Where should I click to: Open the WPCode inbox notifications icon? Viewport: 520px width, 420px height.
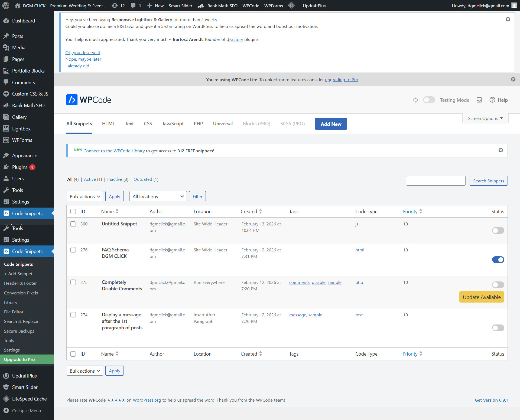click(479, 100)
